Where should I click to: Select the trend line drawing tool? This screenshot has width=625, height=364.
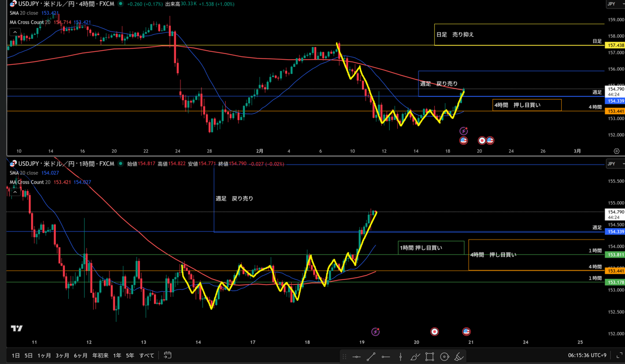[371, 357]
